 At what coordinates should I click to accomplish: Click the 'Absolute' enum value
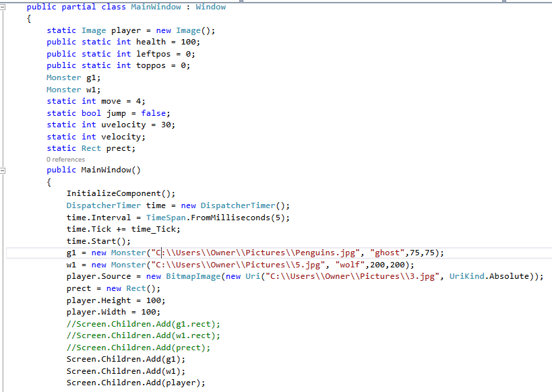point(509,276)
